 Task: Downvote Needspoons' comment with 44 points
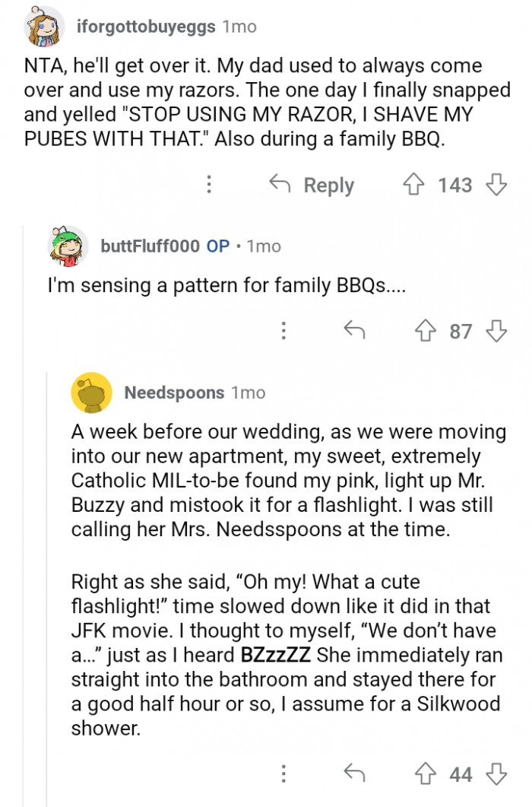tap(496, 775)
